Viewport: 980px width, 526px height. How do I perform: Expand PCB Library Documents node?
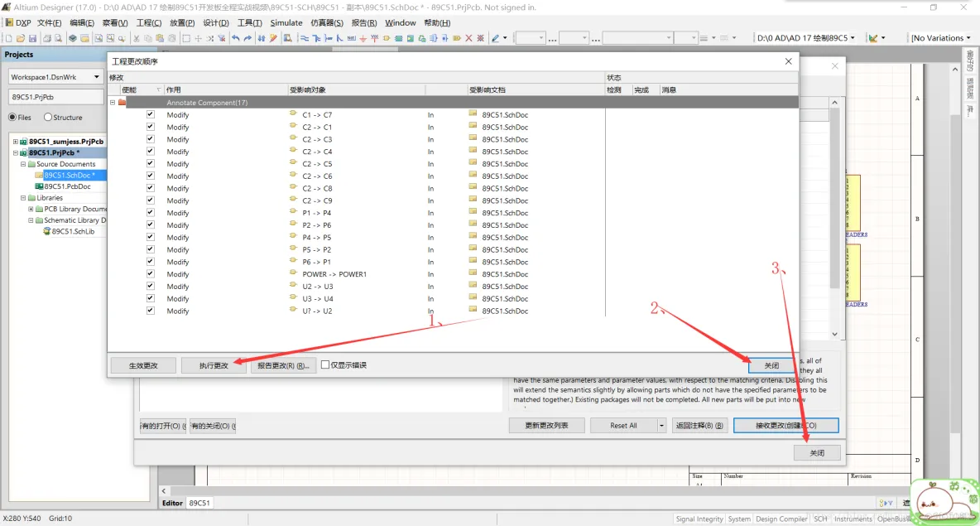pos(31,209)
